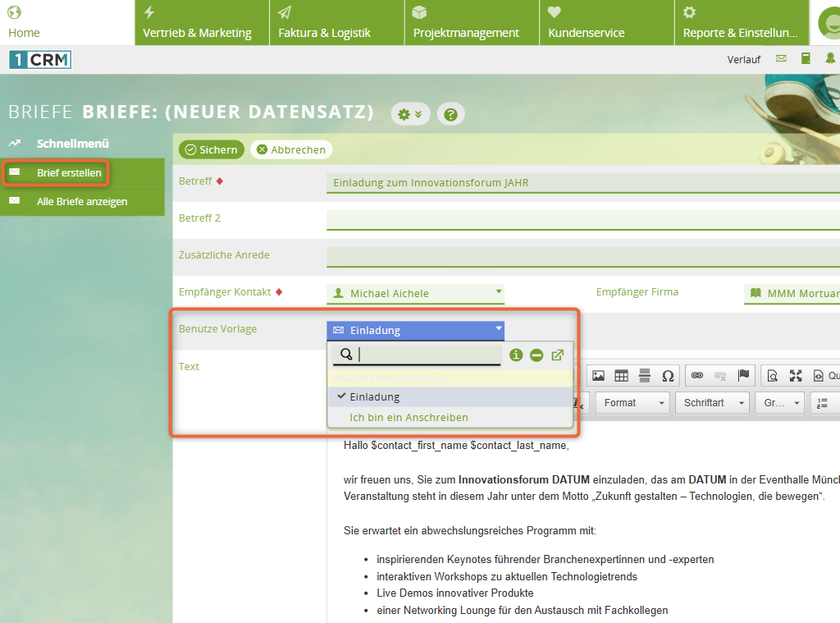Insert special character with the Omega icon
The height and width of the screenshot is (623, 840).
click(x=668, y=375)
